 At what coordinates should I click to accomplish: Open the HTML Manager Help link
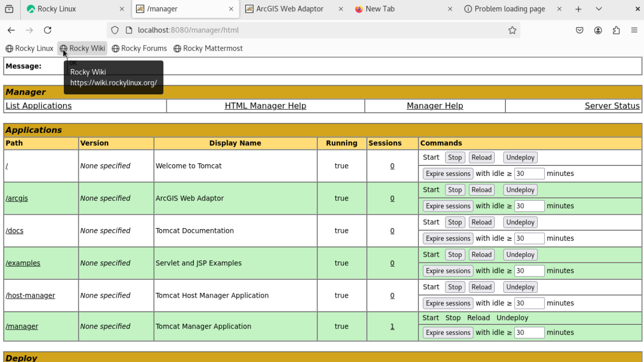(x=265, y=106)
